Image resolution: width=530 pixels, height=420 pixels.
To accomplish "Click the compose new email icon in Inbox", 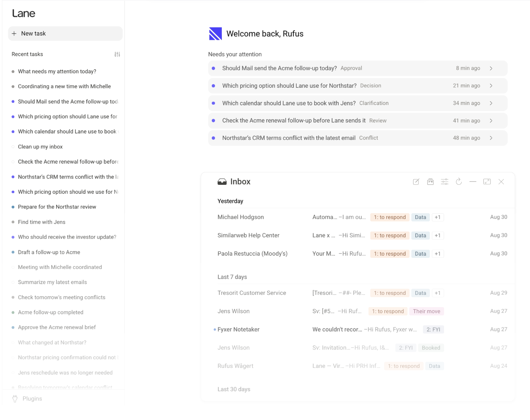I will (x=416, y=182).
